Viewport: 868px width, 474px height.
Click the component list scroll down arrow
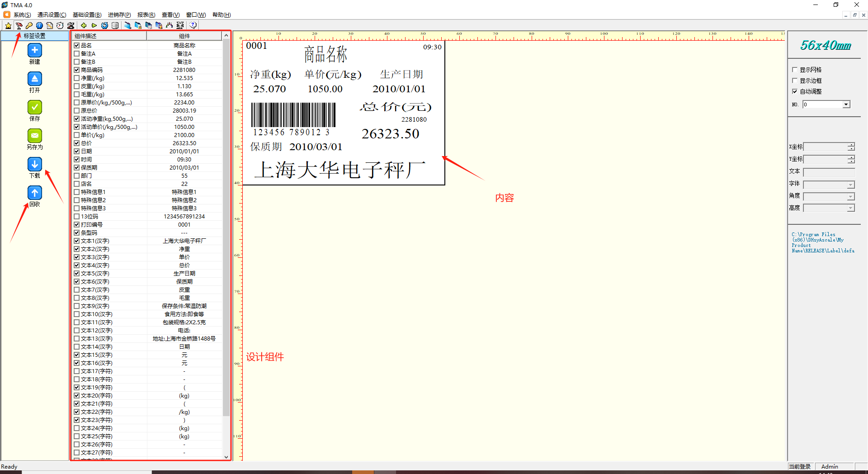[226, 457]
